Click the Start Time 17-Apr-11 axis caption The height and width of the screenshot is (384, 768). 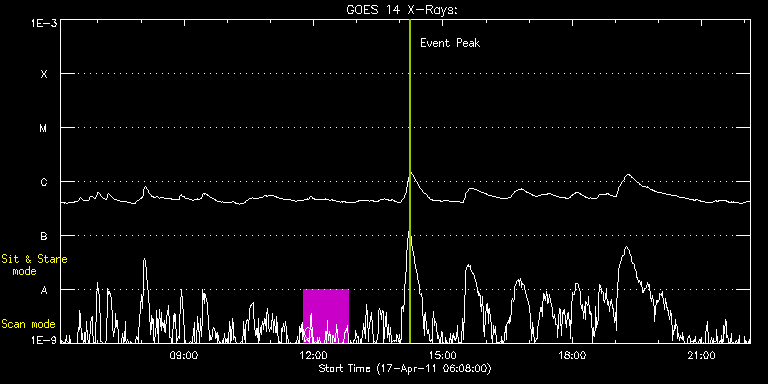pos(405,368)
